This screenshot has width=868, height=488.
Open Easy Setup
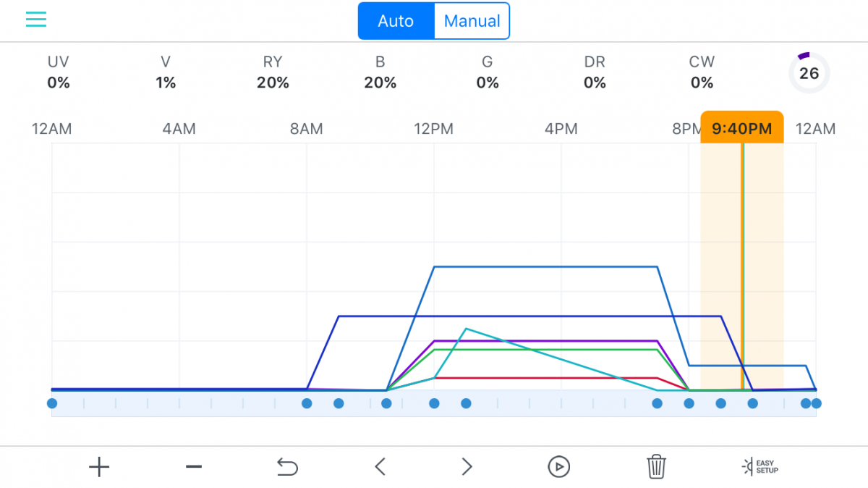(760, 467)
